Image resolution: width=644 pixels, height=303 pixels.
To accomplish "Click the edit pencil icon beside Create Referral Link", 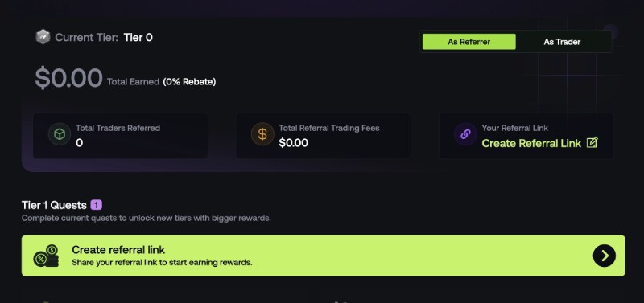I will [592, 143].
